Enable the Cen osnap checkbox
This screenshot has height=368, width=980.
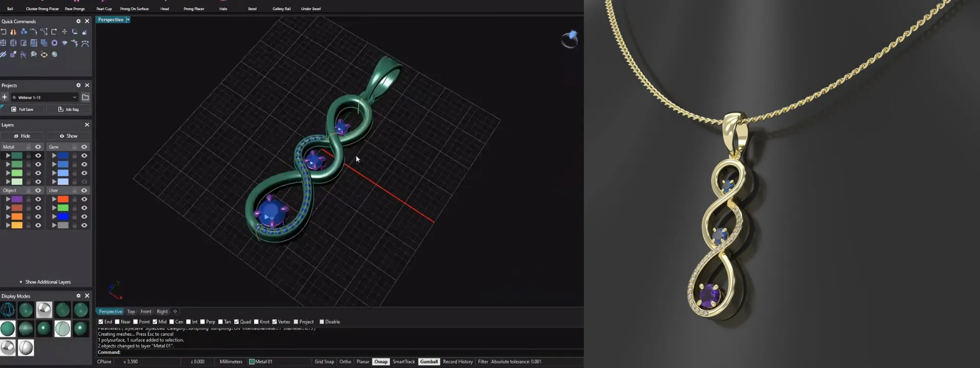pyautogui.click(x=171, y=322)
